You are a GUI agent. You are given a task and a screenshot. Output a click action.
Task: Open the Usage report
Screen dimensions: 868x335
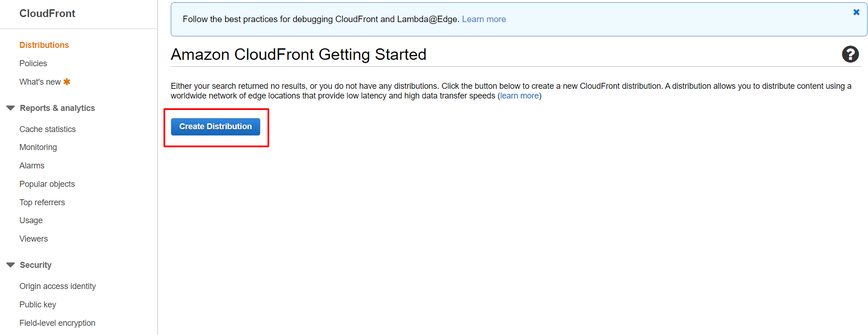(31, 220)
